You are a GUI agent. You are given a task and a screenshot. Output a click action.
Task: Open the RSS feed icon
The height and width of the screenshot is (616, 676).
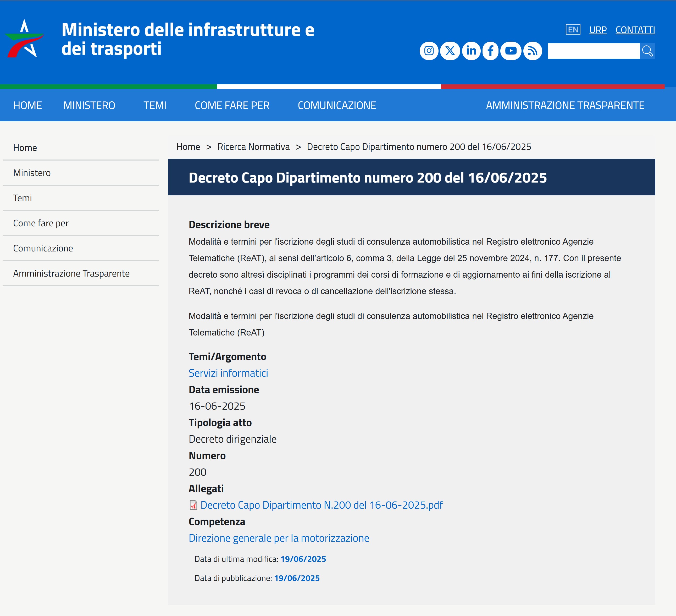tap(533, 51)
